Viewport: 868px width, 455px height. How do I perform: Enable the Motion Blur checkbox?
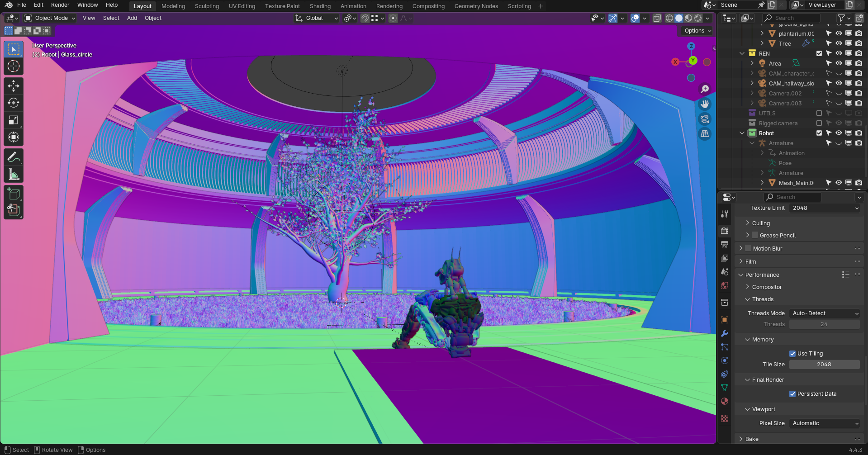coord(748,248)
